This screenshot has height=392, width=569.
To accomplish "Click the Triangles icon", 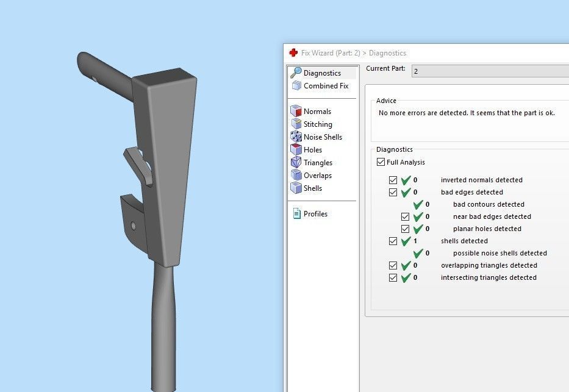I will tap(296, 162).
